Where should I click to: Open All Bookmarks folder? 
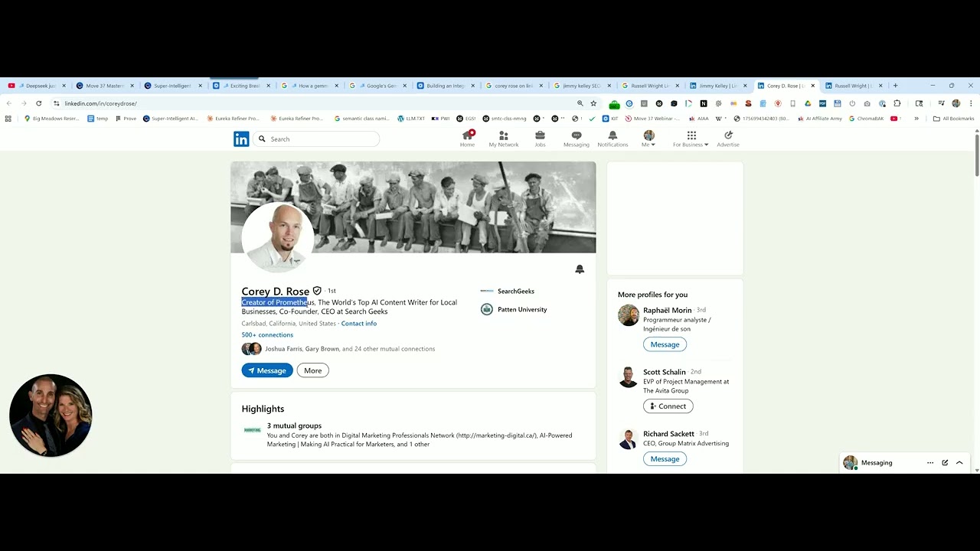click(953, 119)
